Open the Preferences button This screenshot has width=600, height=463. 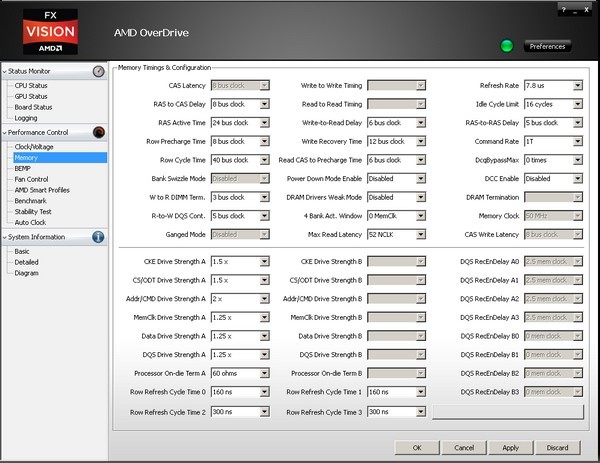[547, 46]
